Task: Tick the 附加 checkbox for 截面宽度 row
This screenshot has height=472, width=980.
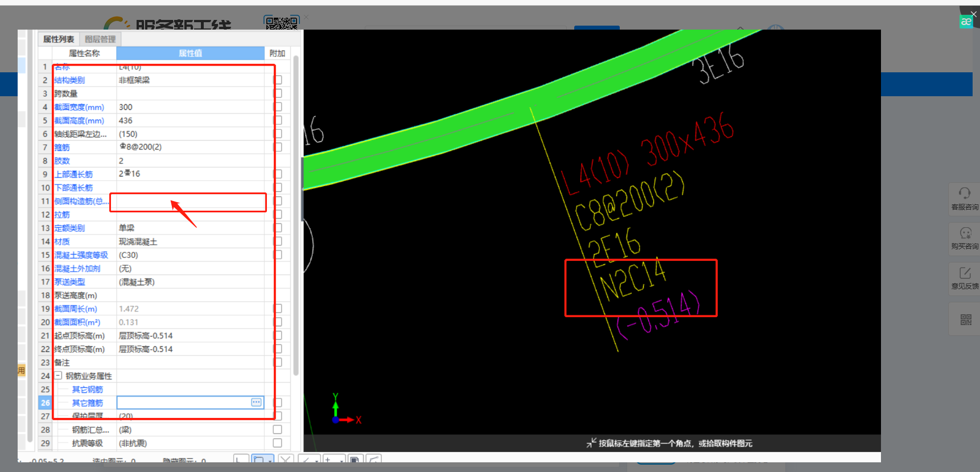Action: click(x=277, y=106)
